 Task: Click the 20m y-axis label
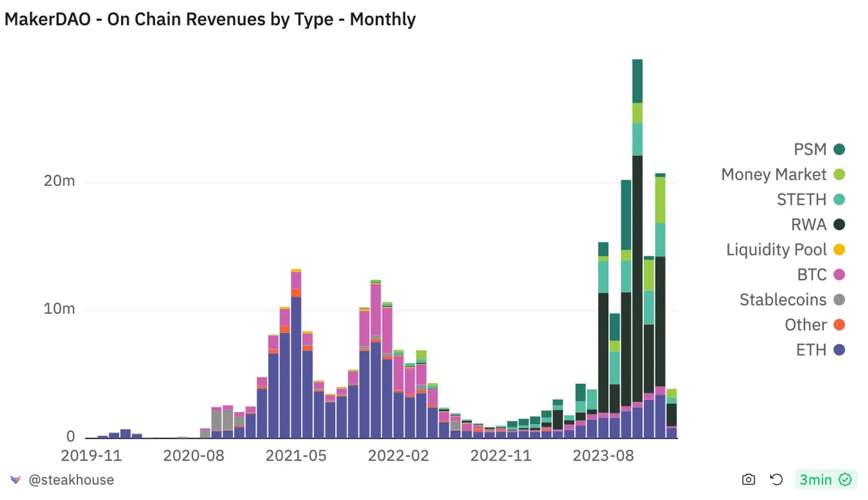[59, 181]
